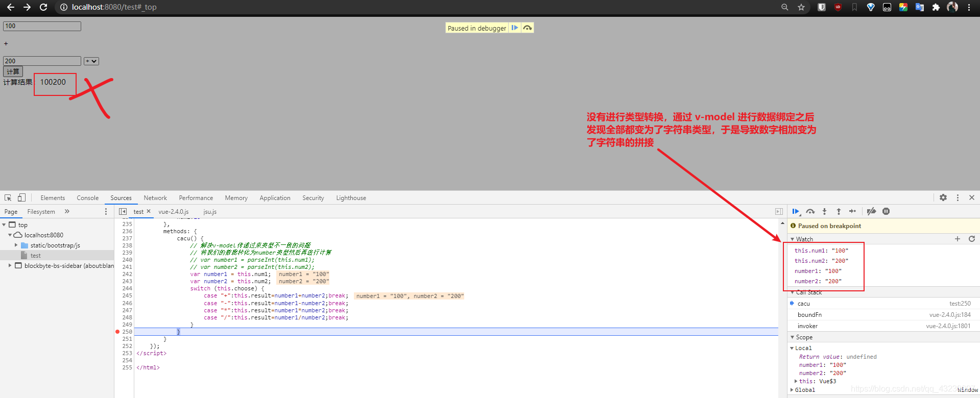View site information for localhost
This screenshot has width=980, height=398.
(64, 7)
